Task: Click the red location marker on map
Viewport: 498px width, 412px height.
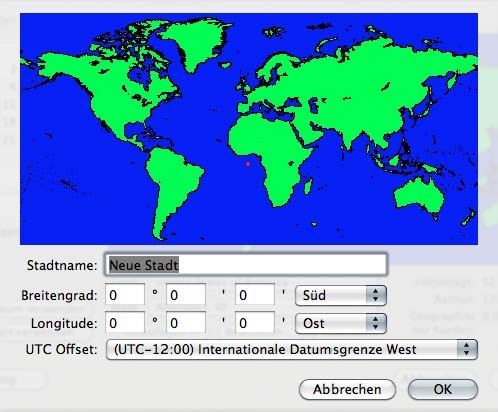Action: pos(248,164)
